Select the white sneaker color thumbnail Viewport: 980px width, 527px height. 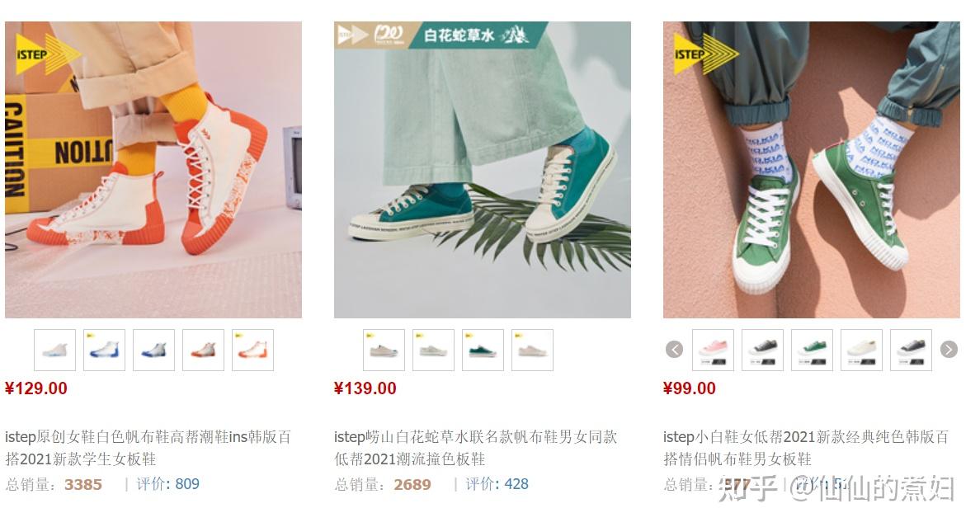[861, 350]
